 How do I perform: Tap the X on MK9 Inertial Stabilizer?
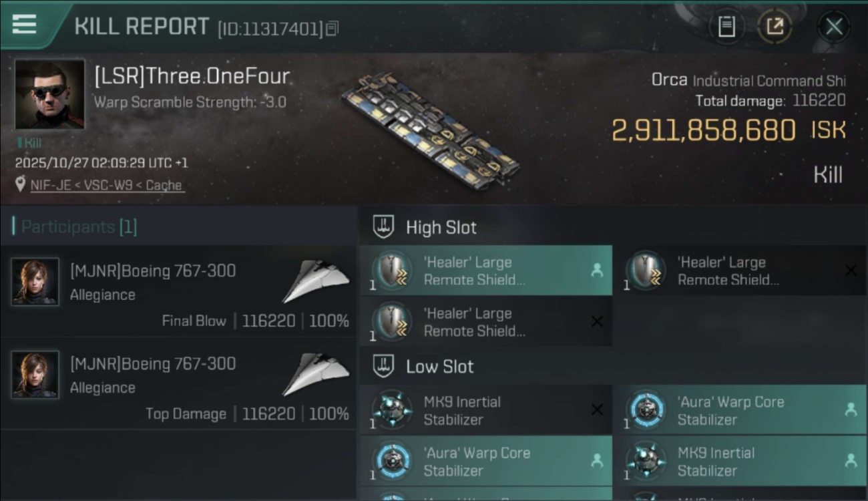[597, 409]
